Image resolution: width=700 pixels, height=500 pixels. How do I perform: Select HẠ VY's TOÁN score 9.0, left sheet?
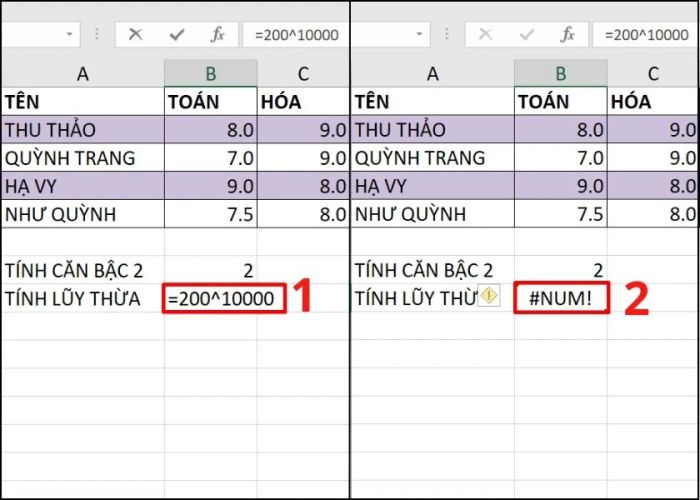pyautogui.click(x=211, y=186)
